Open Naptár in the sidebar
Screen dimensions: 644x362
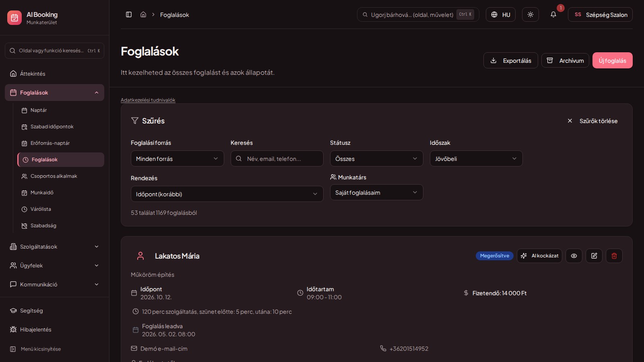point(60,110)
